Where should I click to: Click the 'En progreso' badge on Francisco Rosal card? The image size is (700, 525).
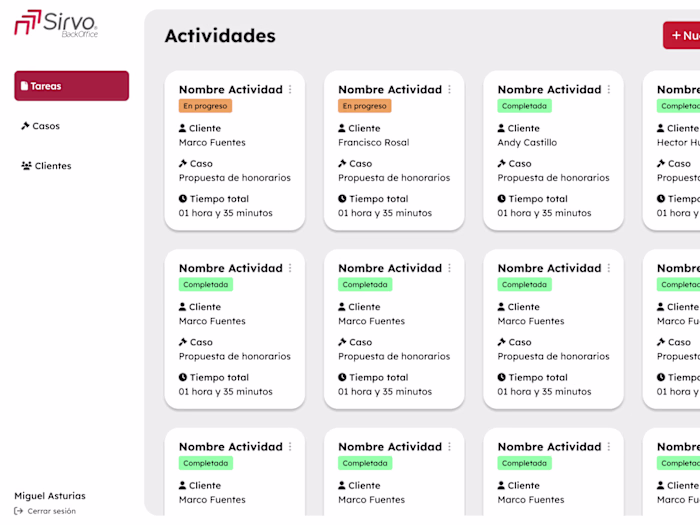point(364,106)
